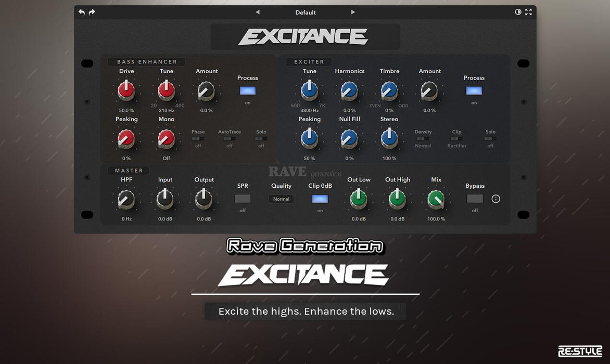Click the Bass Enhancer Amount knob
The height and width of the screenshot is (364, 610).
coord(206,91)
